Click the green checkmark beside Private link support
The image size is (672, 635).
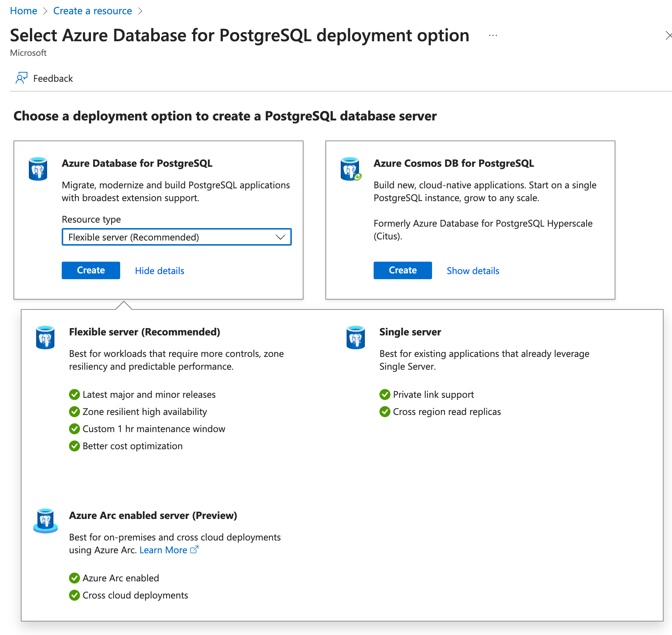(385, 394)
